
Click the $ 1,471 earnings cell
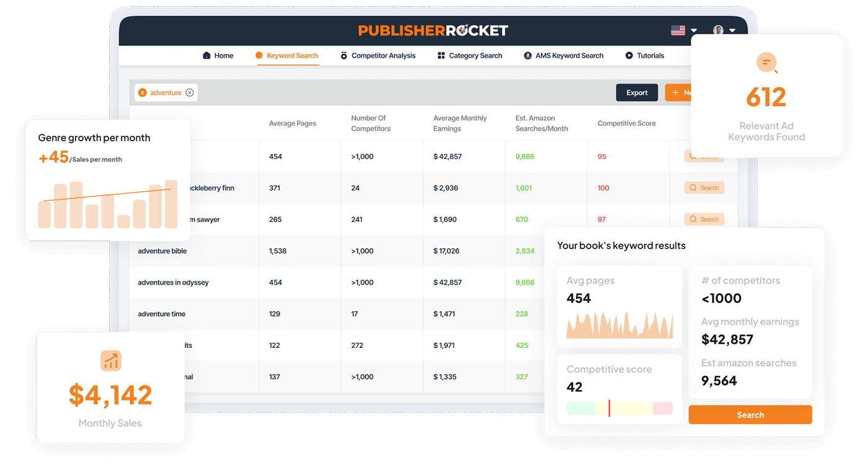[445, 314]
